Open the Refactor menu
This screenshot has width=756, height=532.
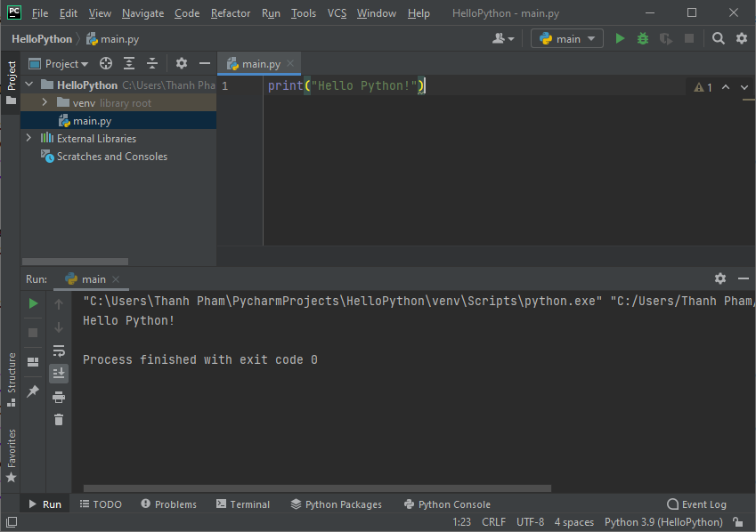231,13
